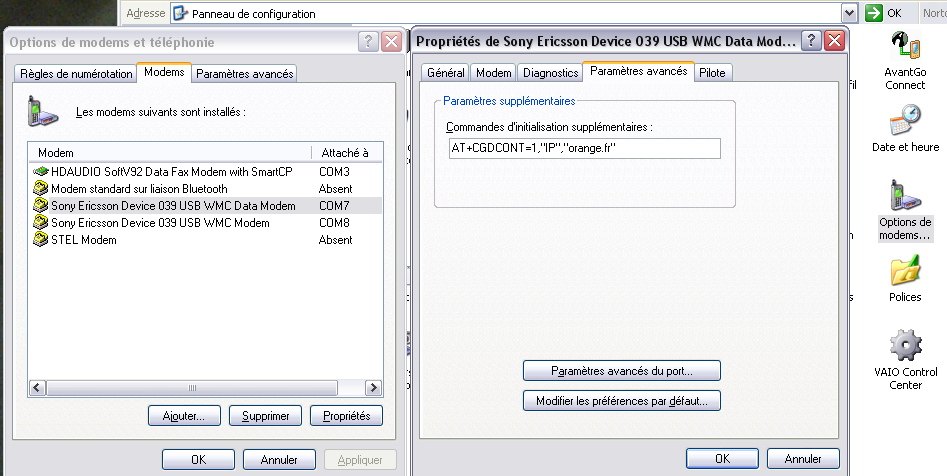Click OK in Propriétés dialog
Viewport: 947px width, 476px height.
[722, 458]
